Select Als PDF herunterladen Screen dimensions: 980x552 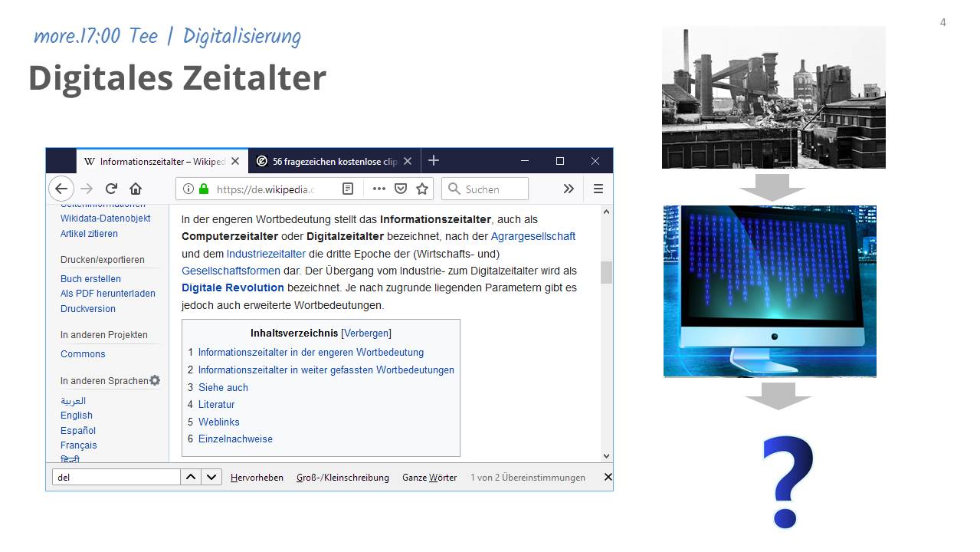coord(108,294)
